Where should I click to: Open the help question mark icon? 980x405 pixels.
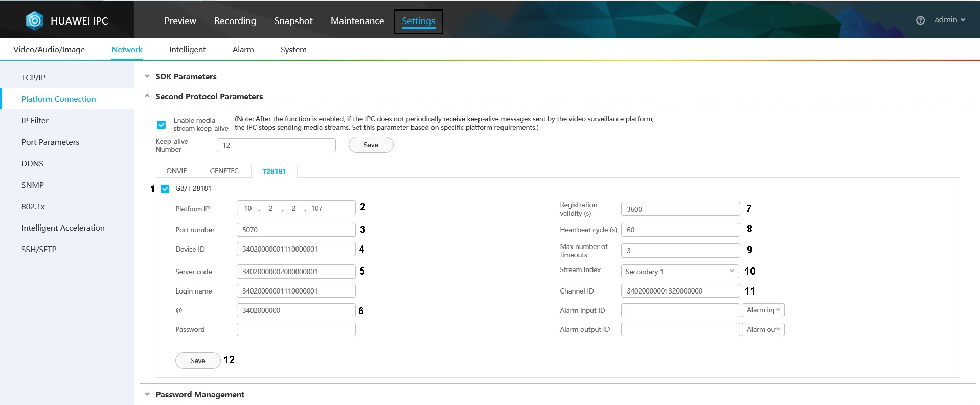coord(920,20)
